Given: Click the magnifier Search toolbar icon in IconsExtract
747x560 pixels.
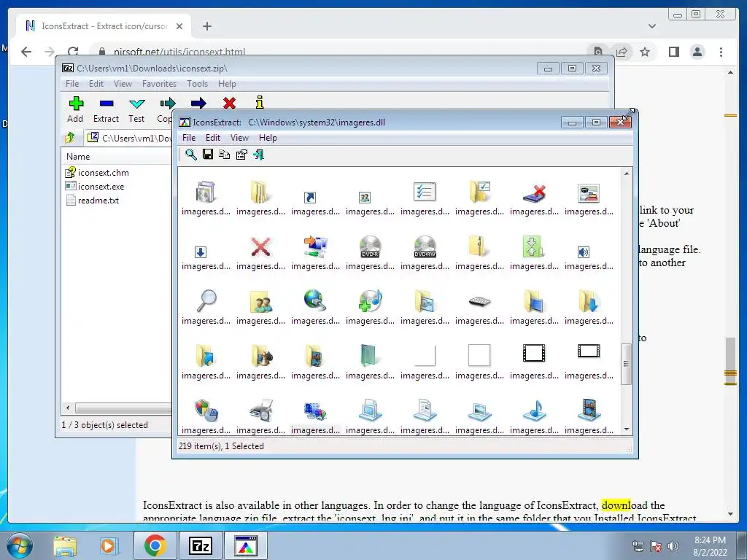Looking at the screenshot, I should pyautogui.click(x=191, y=155).
